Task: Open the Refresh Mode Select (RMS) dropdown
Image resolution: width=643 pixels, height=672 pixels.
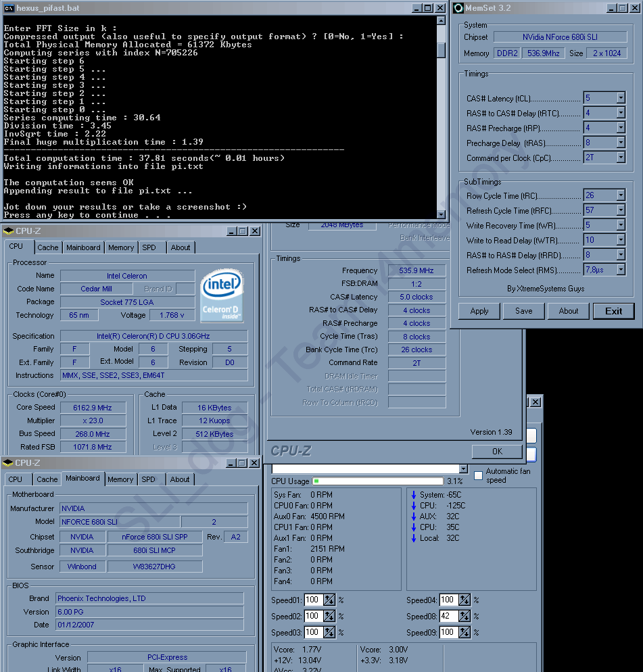Action: click(x=621, y=270)
